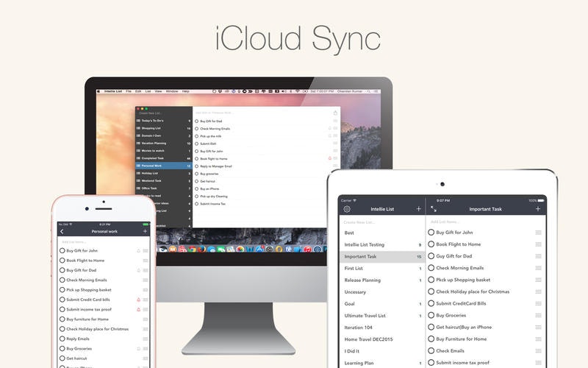Click share icon in Mac Intellie List window
This screenshot has width=588, height=368.
(x=335, y=113)
